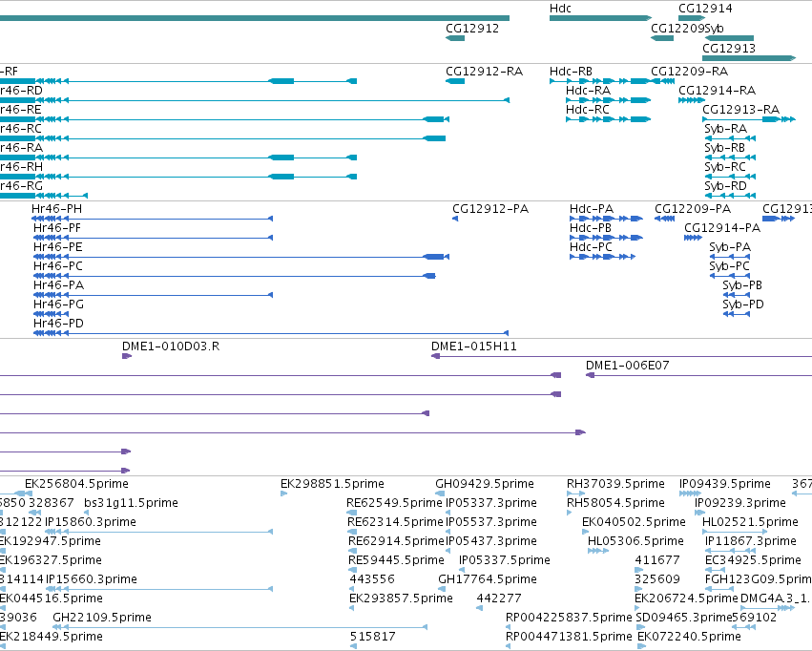The image size is (812, 651).
Task: Click the RP004225837.5prime EST
Action: tap(508, 628)
